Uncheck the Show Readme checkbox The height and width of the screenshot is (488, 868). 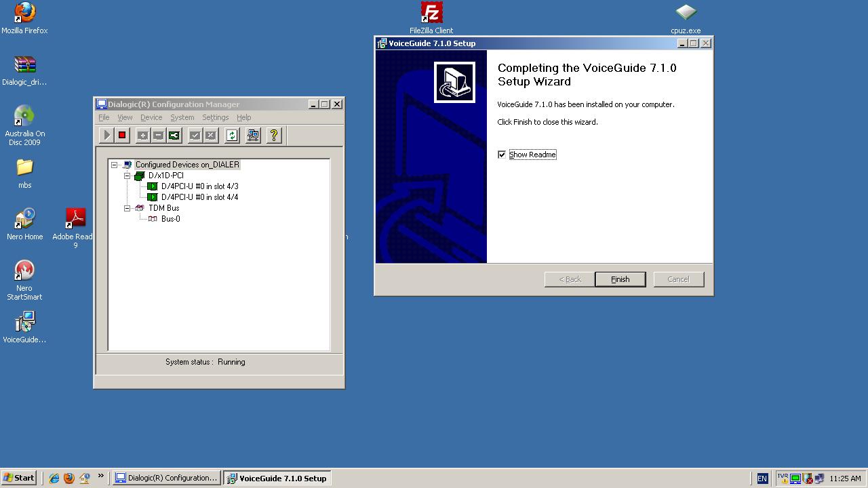[502, 155]
